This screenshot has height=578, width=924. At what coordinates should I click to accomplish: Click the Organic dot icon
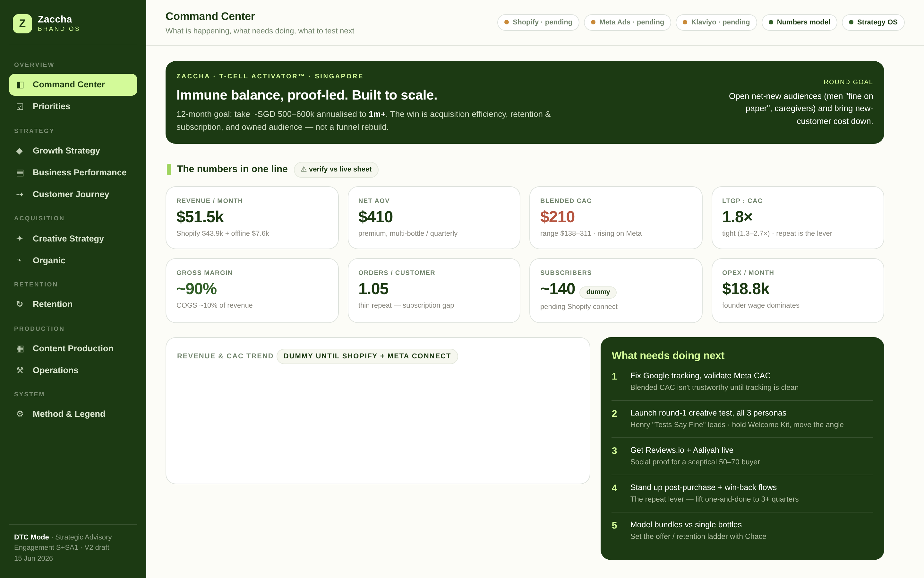[20, 260]
